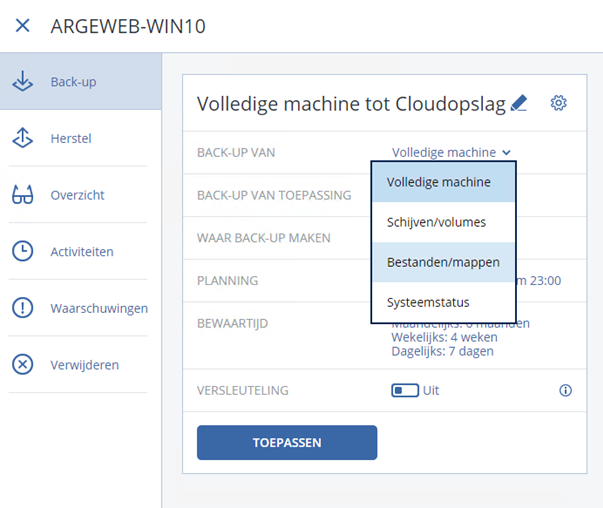Click the Waarschuwingen exclamation icon
Image resolution: width=603 pixels, height=508 pixels.
pos(22,308)
